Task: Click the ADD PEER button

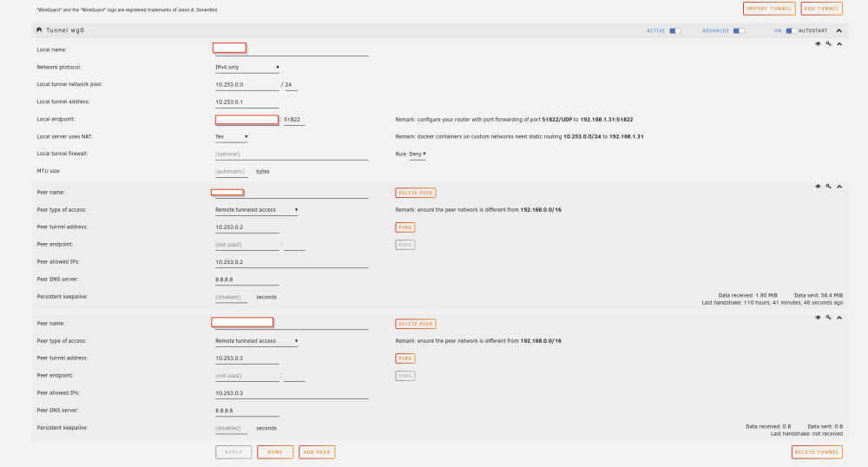Action: (317, 452)
